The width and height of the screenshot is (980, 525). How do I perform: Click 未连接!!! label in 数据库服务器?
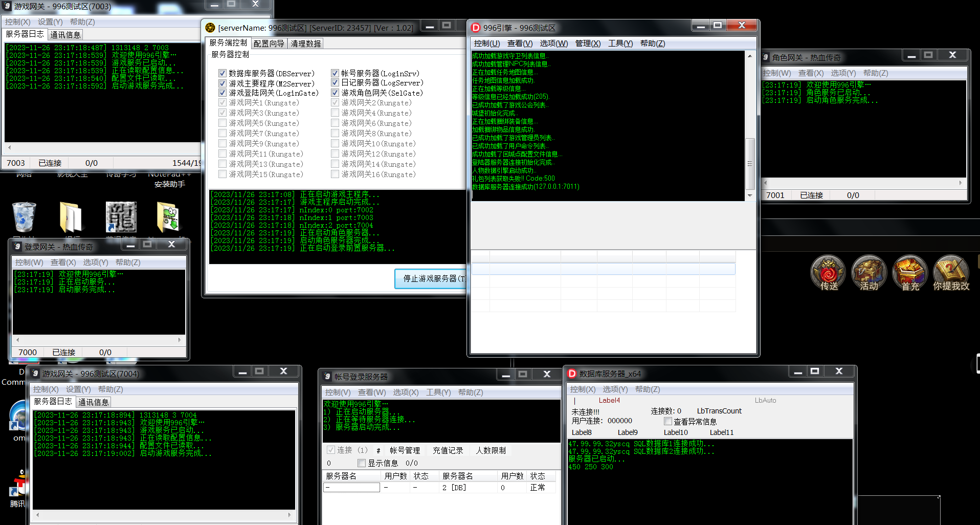coord(585,411)
